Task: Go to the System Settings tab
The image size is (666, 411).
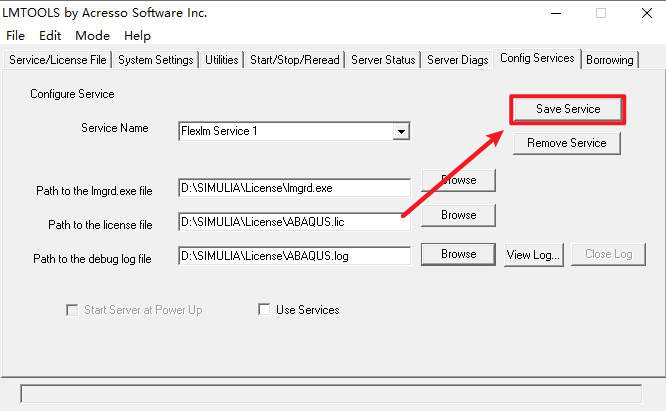Action: click(x=156, y=60)
